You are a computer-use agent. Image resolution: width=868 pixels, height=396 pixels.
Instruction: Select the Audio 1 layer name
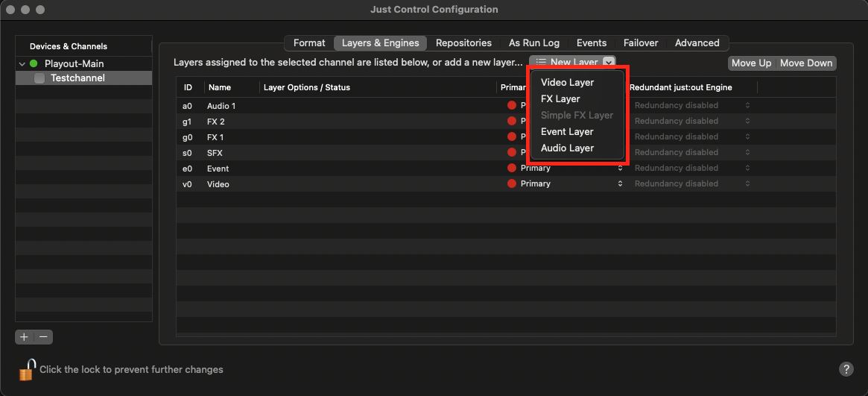(x=221, y=105)
